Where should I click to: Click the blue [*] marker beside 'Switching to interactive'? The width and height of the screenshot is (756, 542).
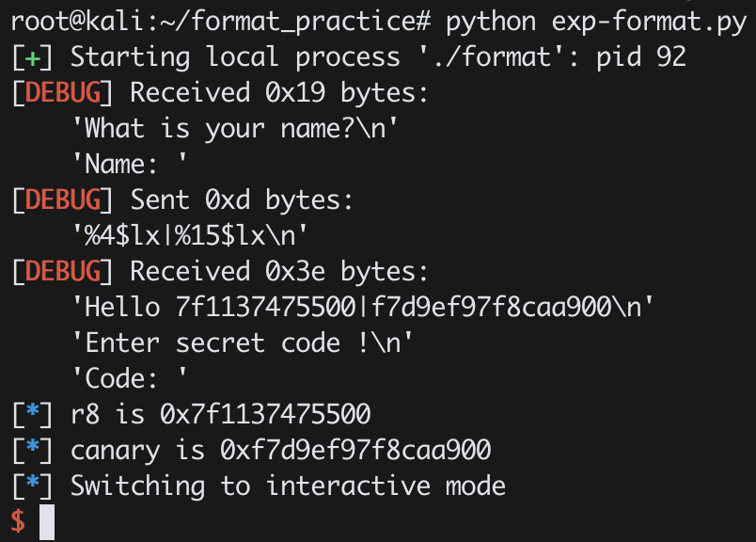point(32,486)
